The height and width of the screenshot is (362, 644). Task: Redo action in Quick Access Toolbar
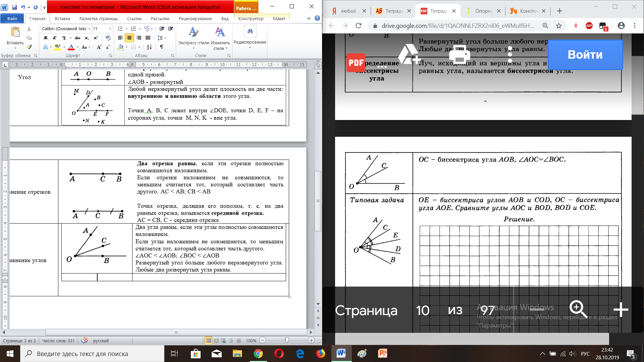(x=36, y=7)
